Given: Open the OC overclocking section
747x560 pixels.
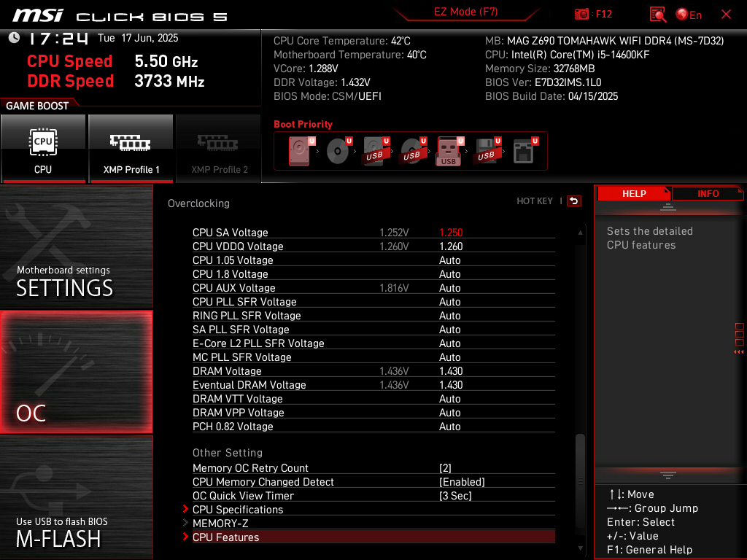Looking at the screenshot, I should [x=76, y=372].
